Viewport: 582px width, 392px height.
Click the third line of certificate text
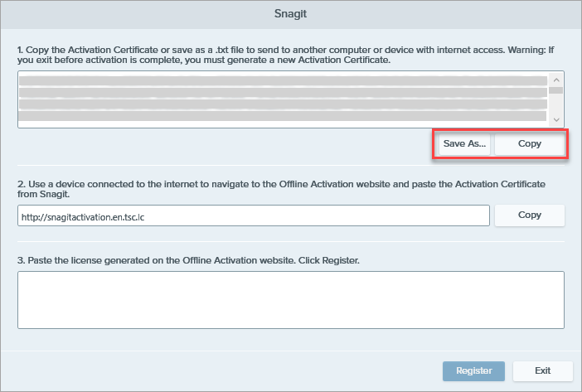pos(282,105)
